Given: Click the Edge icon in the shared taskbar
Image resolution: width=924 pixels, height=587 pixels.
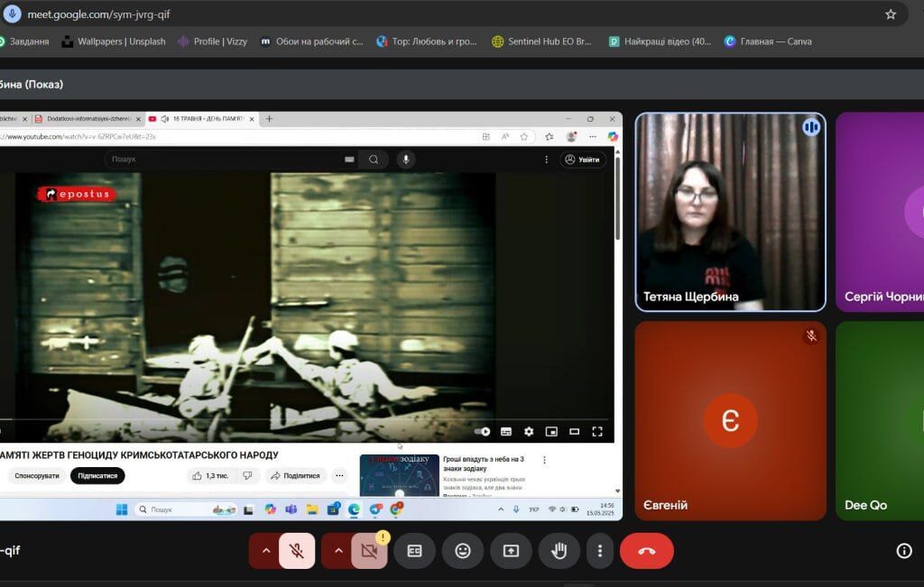Looking at the screenshot, I should coord(354,509).
